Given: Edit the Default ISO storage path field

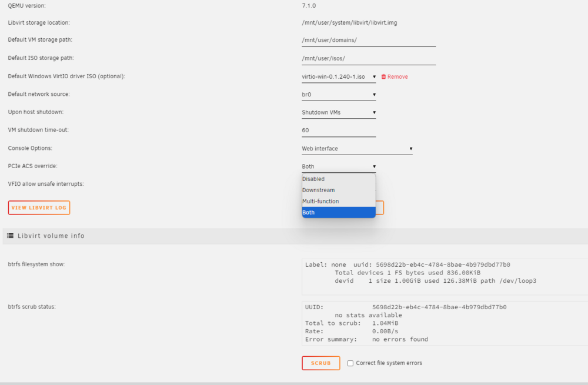Looking at the screenshot, I should 369,58.
